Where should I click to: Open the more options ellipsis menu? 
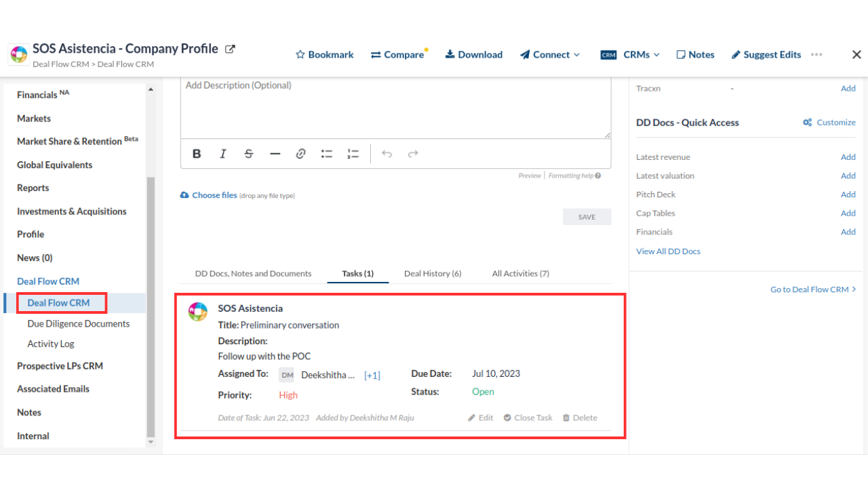click(x=816, y=55)
